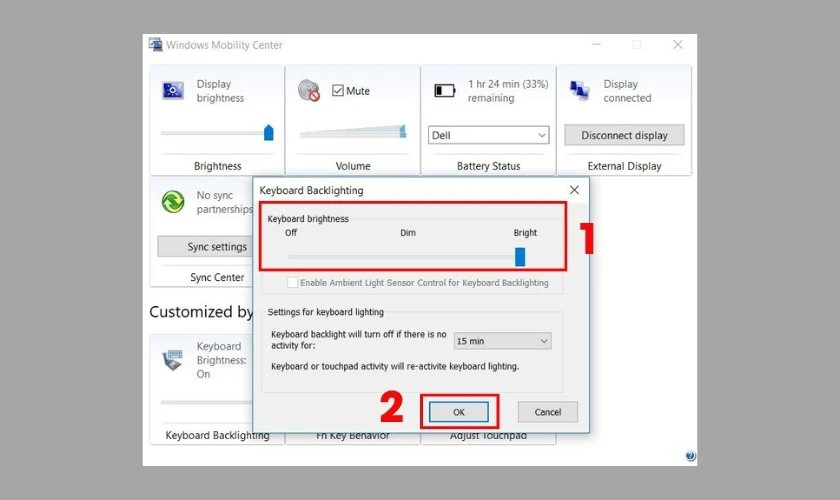Click the volume slider handle
Viewport: 840px width, 500px height.
403,131
